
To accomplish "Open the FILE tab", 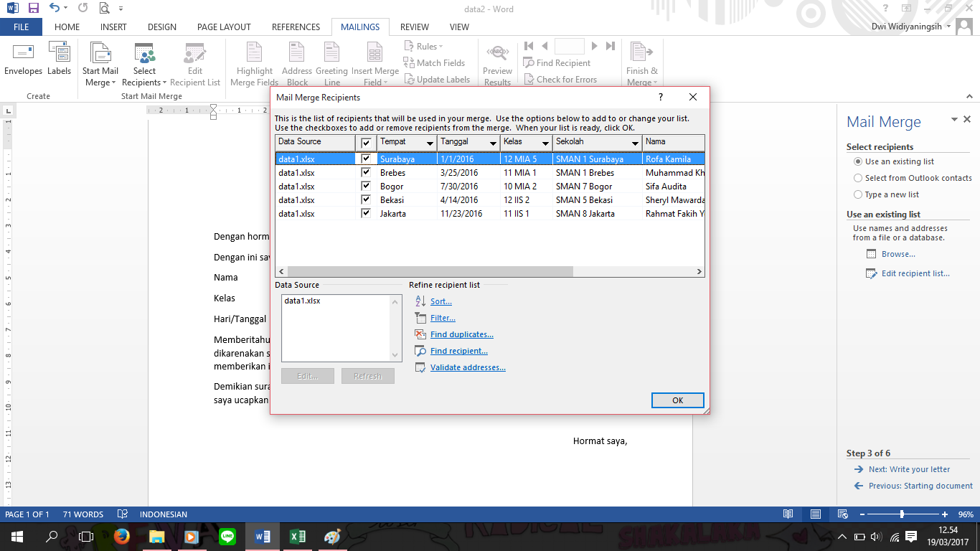I will (21, 27).
